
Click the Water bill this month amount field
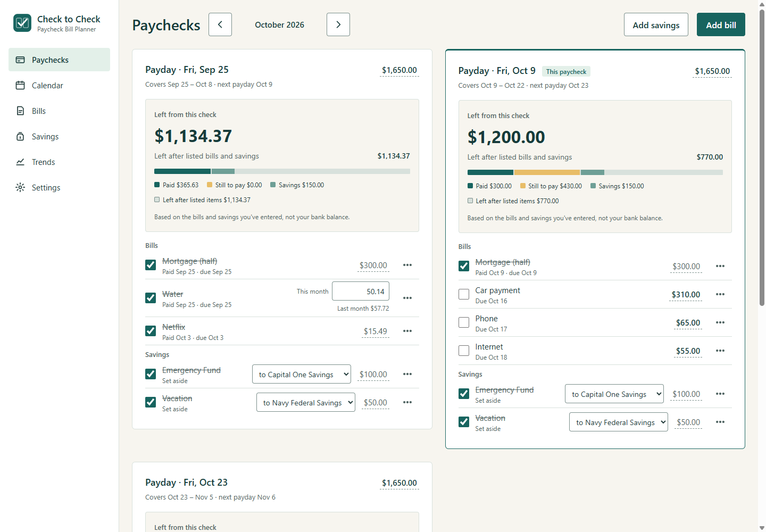tap(361, 292)
